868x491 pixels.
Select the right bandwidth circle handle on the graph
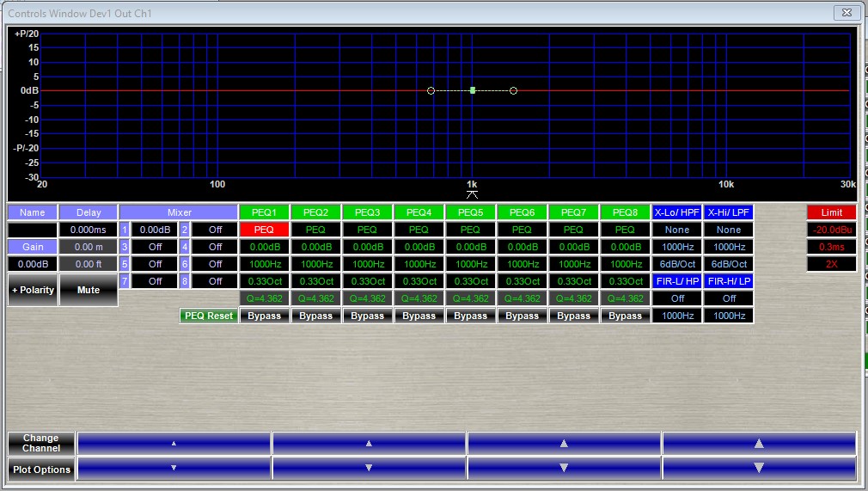[x=513, y=90]
